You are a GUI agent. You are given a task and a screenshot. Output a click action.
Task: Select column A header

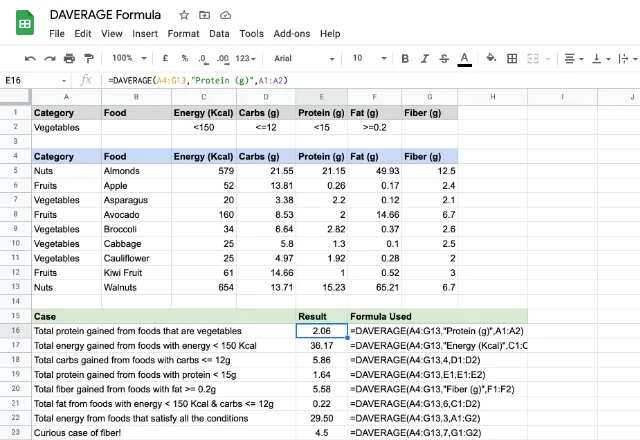[67, 97]
